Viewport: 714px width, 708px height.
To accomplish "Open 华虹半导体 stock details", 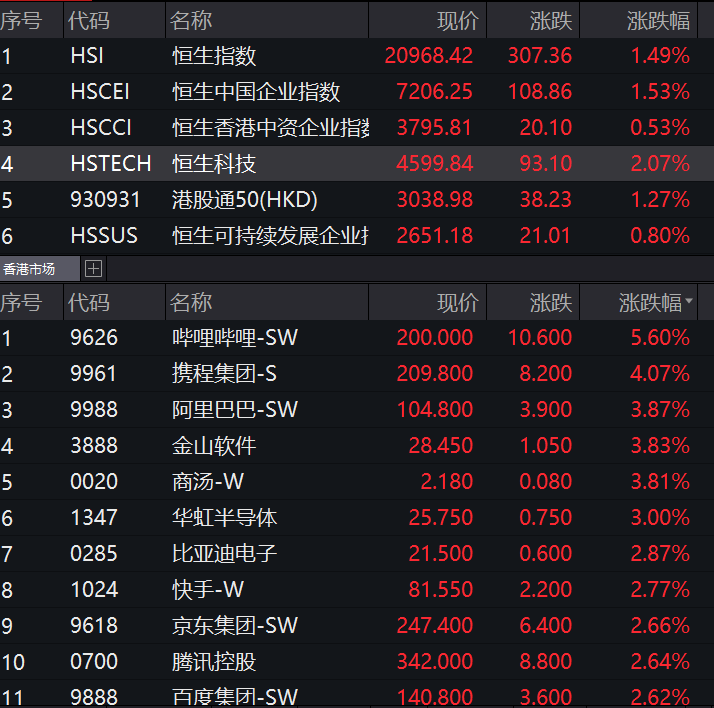I will (224, 518).
